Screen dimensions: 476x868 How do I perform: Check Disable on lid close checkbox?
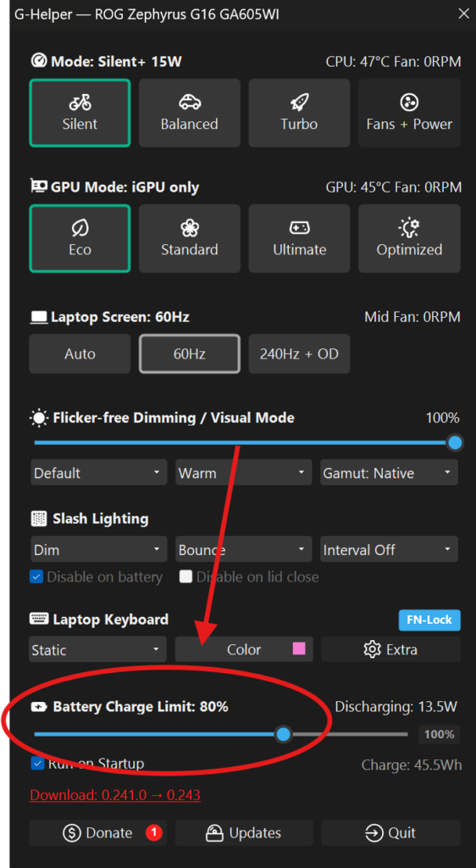(185, 577)
